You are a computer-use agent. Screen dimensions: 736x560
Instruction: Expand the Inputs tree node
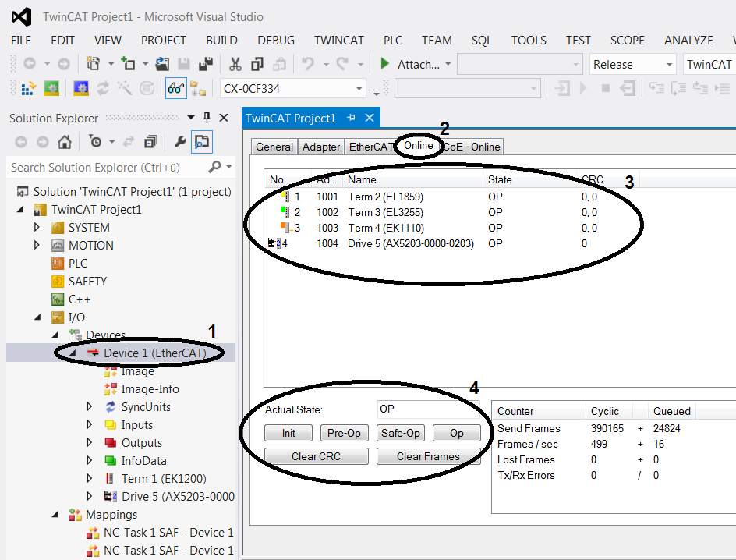[89, 424]
